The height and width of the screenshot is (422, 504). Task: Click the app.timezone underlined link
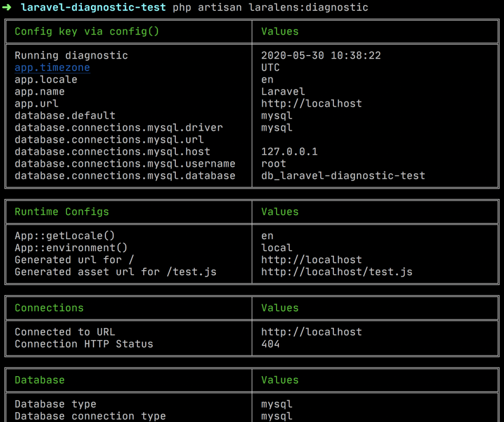pyautogui.click(x=52, y=68)
